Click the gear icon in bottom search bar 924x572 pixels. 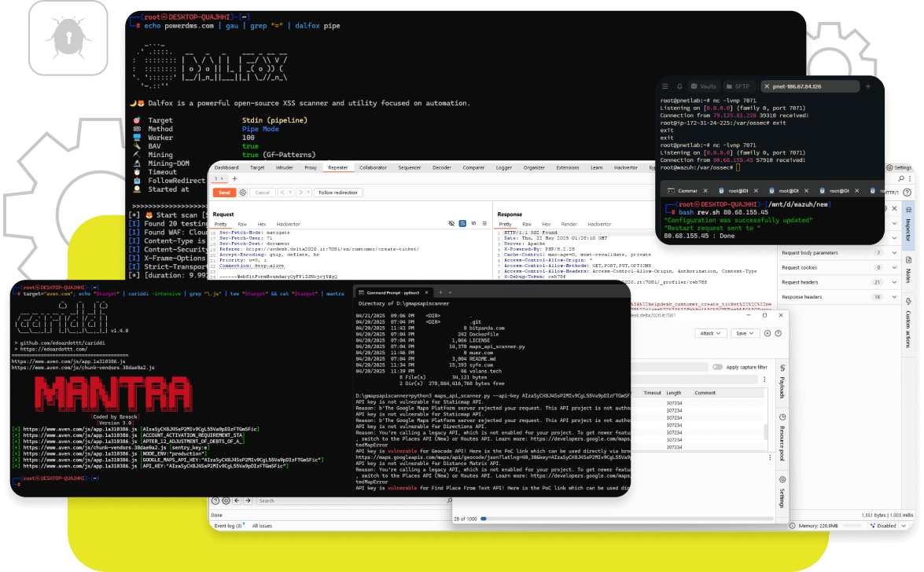[x=226, y=500]
